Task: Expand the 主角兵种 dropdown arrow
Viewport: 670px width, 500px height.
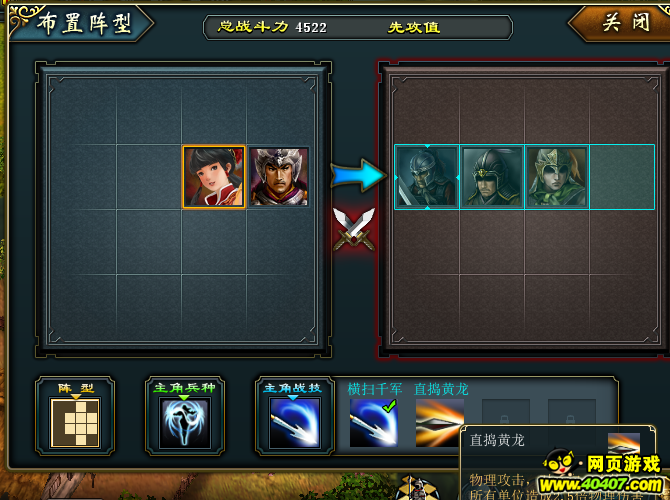Action: tap(184, 397)
